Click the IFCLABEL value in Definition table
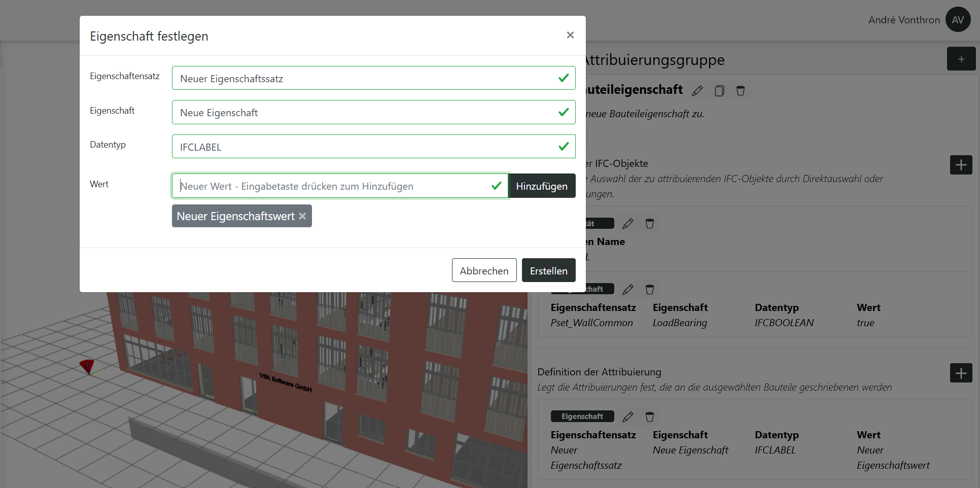The width and height of the screenshot is (980, 488). pyautogui.click(x=775, y=450)
